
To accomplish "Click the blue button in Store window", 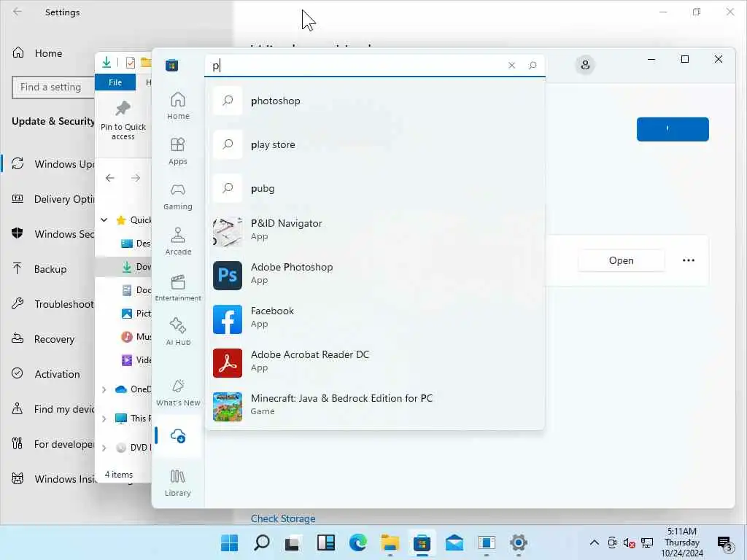I will pyautogui.click(x=673, y=129).
